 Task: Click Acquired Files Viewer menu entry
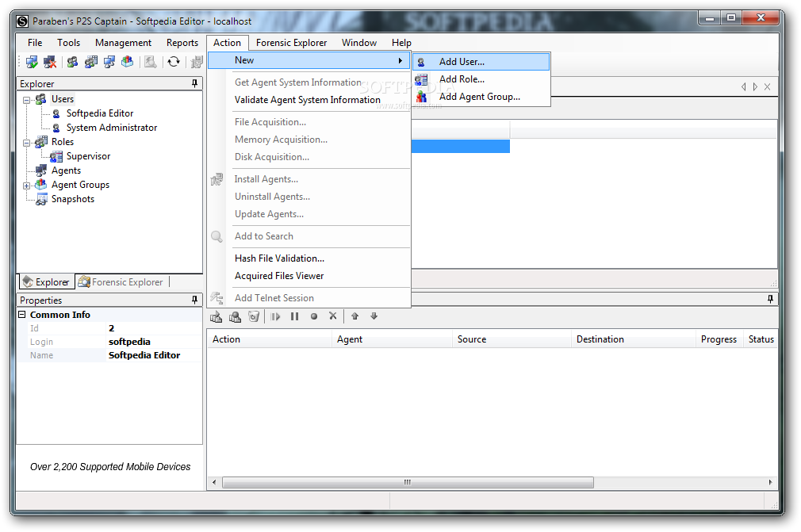point(279,276)
